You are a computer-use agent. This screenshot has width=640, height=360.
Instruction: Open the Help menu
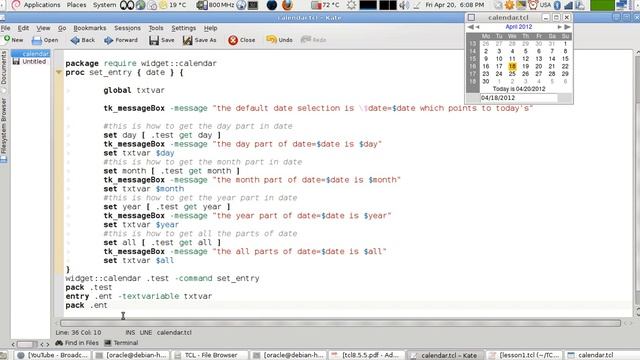tap(210, 28)
